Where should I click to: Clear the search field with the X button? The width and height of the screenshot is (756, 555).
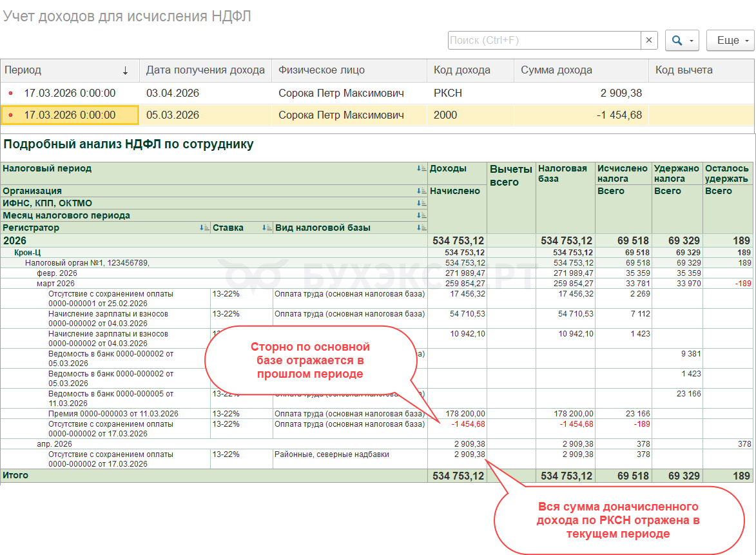649,40
